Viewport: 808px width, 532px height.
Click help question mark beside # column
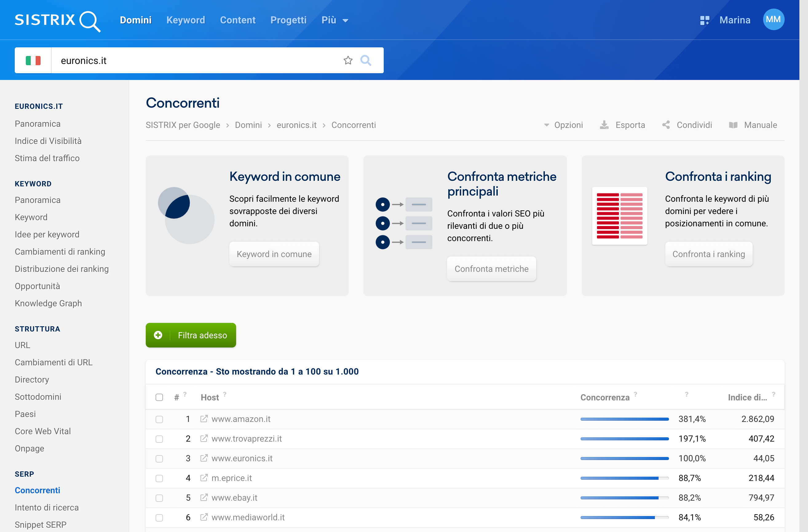185,394
